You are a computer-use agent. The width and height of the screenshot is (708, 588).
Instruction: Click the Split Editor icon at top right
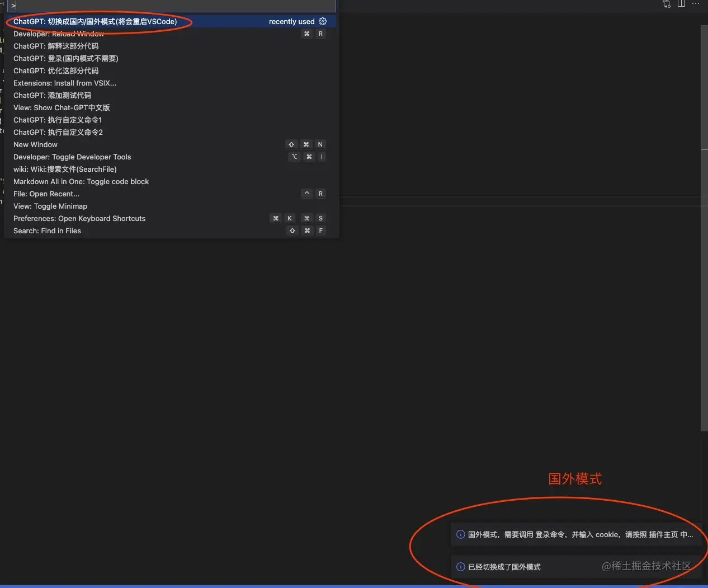[681, 4]
